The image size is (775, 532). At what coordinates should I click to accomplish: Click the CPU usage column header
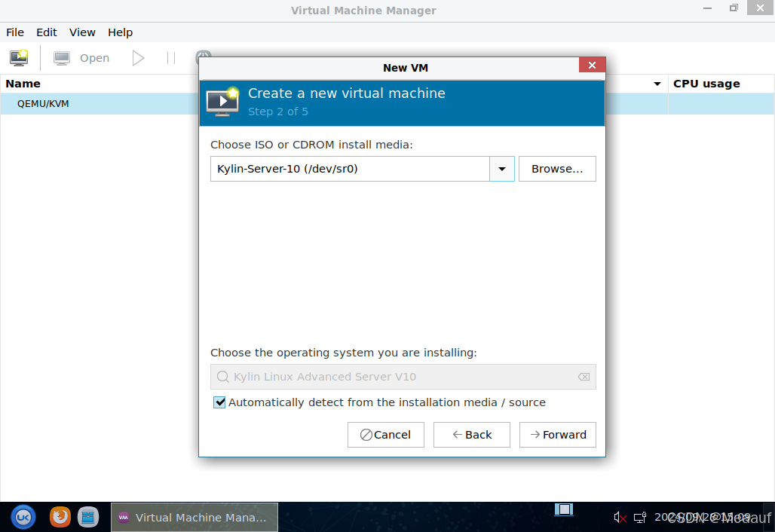click(721, 84)
